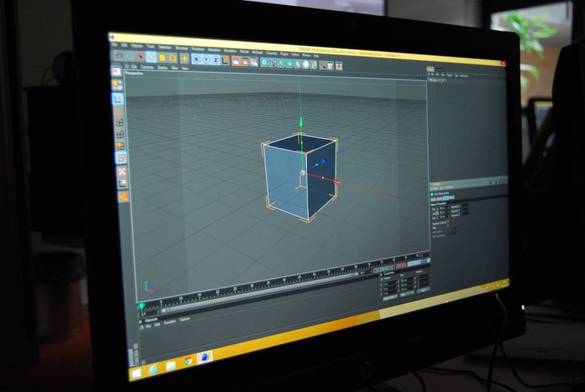Choose the Rotate tool in the toolbar

[173, 58]
